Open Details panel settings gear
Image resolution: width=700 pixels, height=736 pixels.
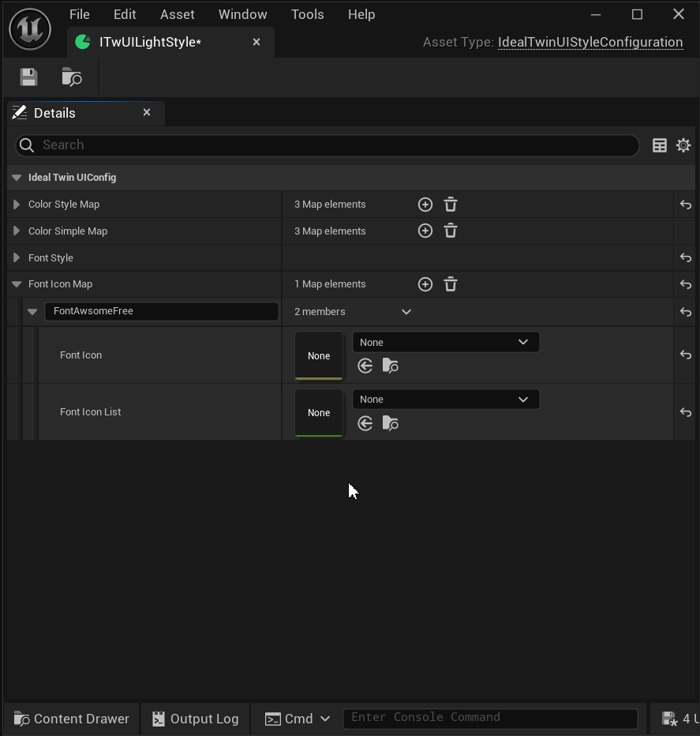point(683,145)
